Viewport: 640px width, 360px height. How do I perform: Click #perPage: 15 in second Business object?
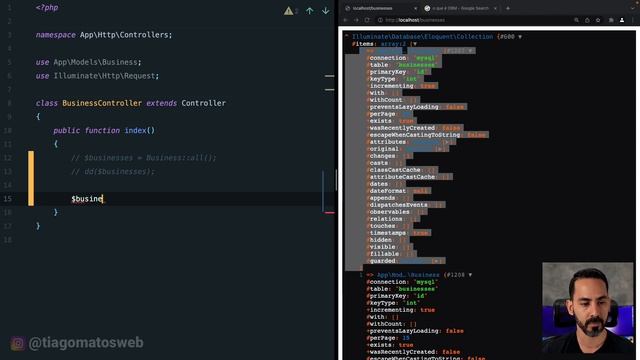388,338
